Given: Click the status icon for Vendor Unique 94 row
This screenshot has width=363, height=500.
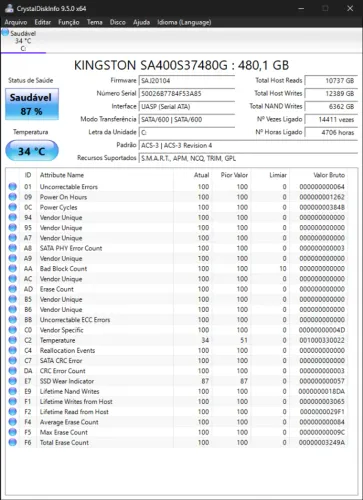Looking at the screenshot, I should [13, 217].
